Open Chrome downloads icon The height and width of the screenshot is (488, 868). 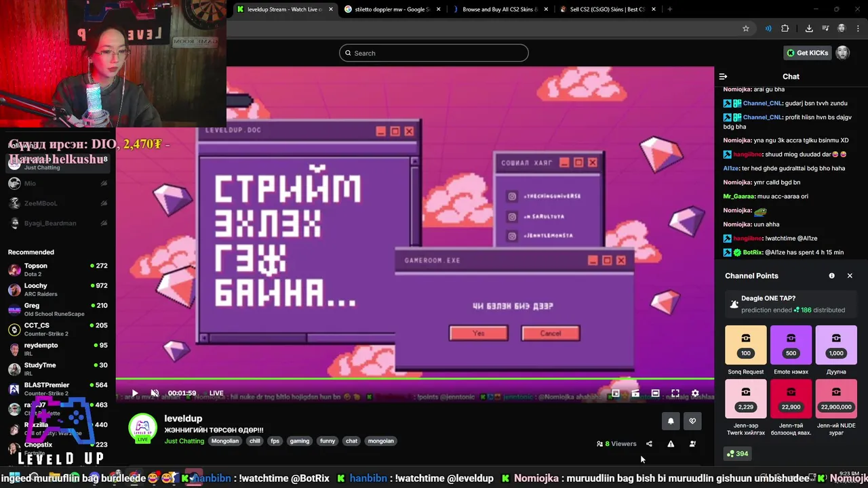809,28
